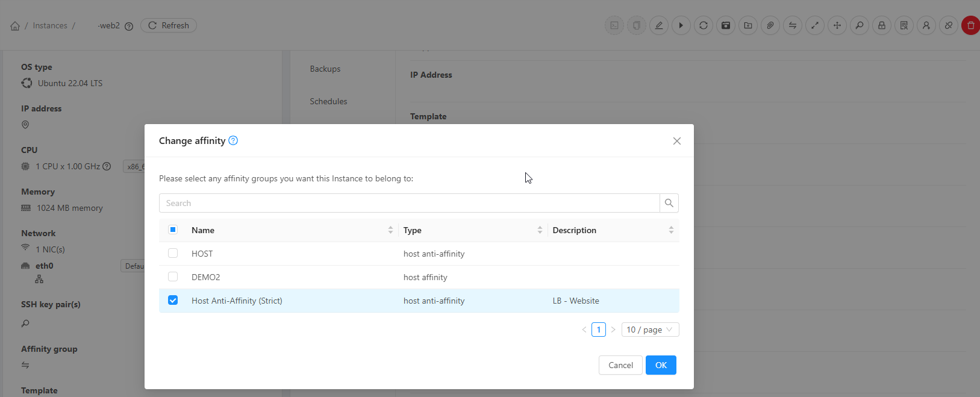Click the home icon in breadcrumb
The image size is (980, 397).
[15, 26]
